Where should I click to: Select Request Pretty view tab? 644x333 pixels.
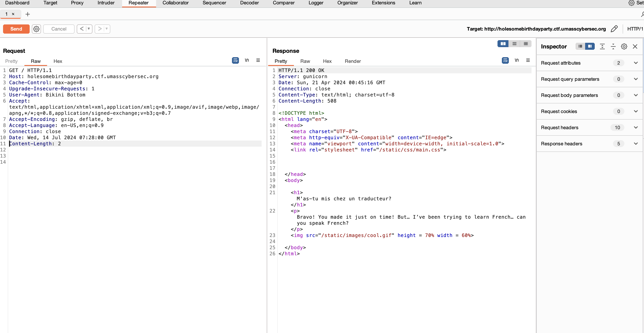(12, 61)
